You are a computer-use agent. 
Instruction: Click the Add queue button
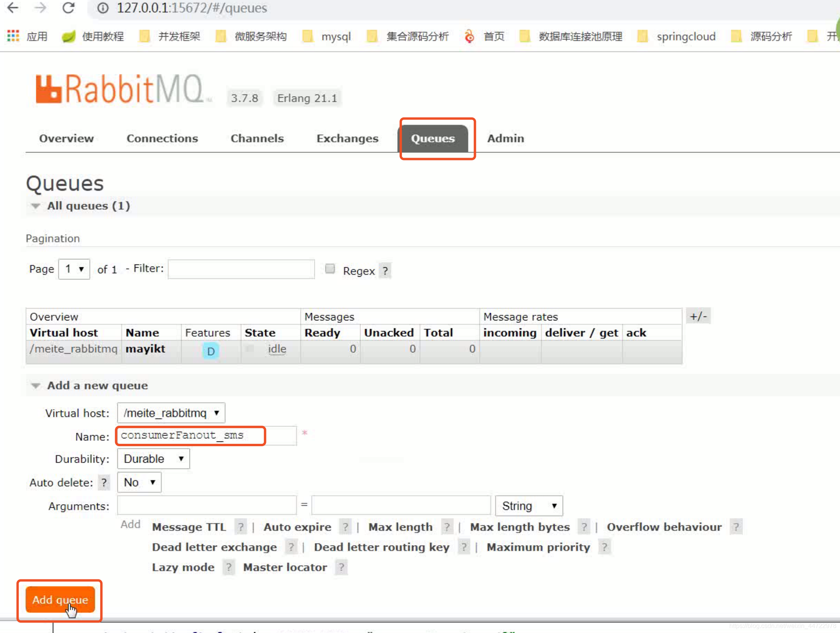(60, 600)
